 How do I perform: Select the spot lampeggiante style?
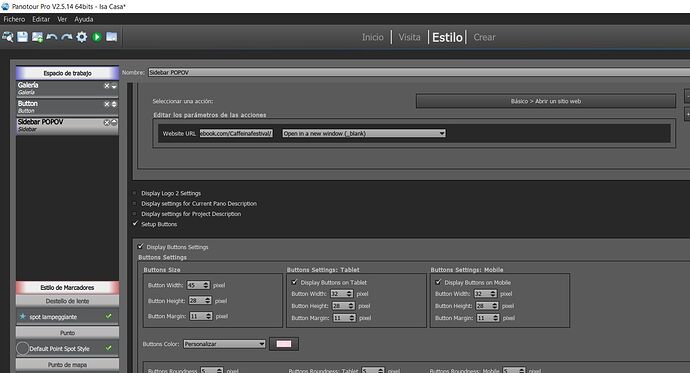point(67,316)
